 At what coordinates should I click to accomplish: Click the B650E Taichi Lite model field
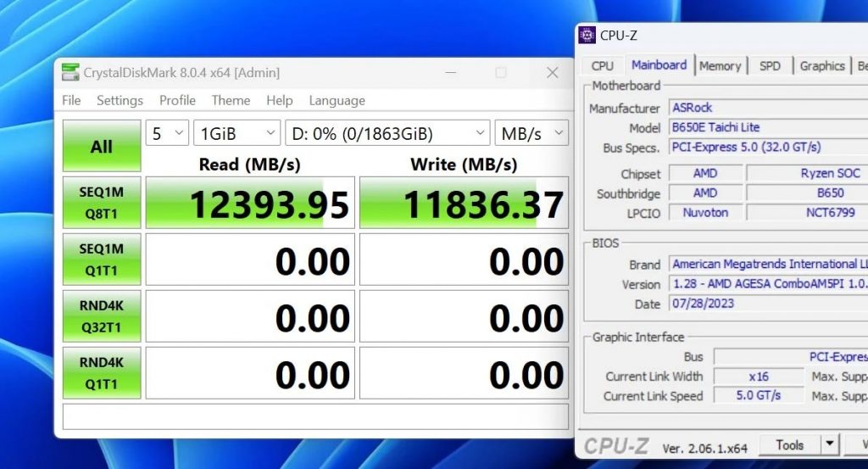(768, 127)
